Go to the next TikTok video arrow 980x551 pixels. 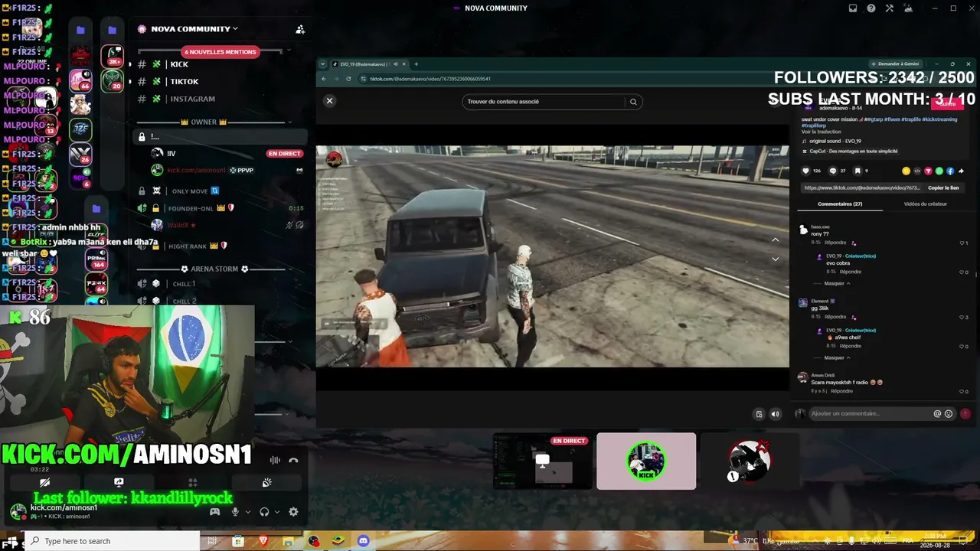point(775,259)
